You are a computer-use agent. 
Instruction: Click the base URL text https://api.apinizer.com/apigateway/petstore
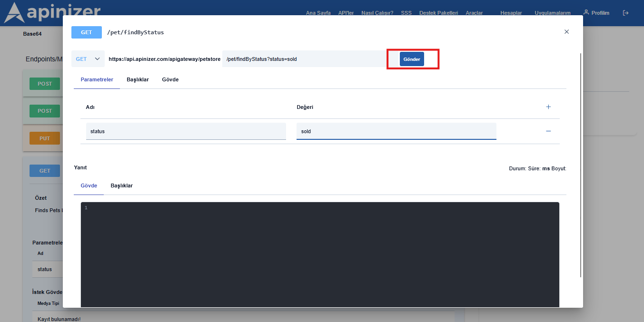pyautogui.click(x=165, y=59)
